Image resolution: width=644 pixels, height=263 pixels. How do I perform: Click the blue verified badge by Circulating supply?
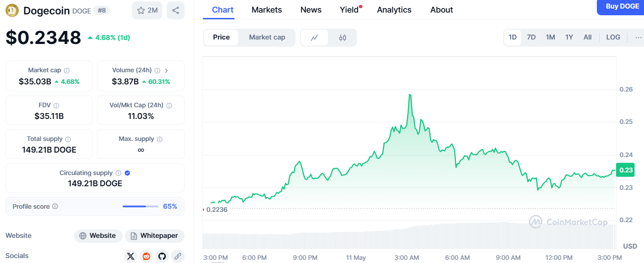[127, 173]
